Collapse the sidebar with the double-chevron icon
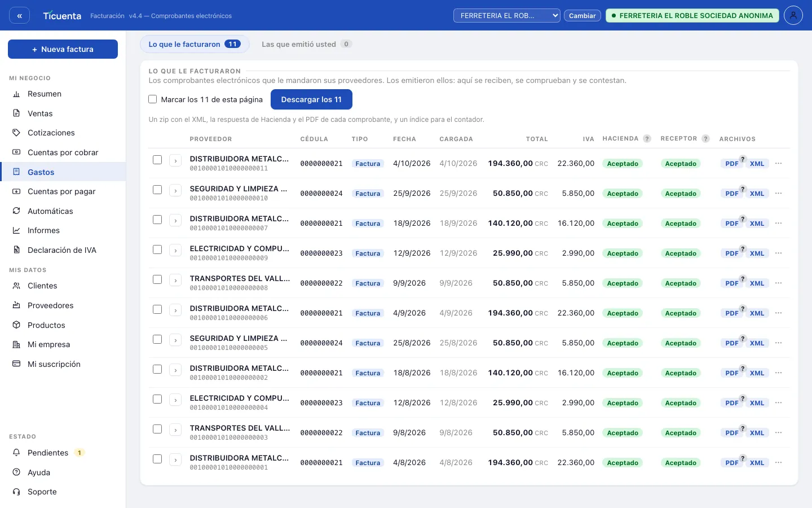The height and width of the screenshot is (508, 812). pos(20,16)
